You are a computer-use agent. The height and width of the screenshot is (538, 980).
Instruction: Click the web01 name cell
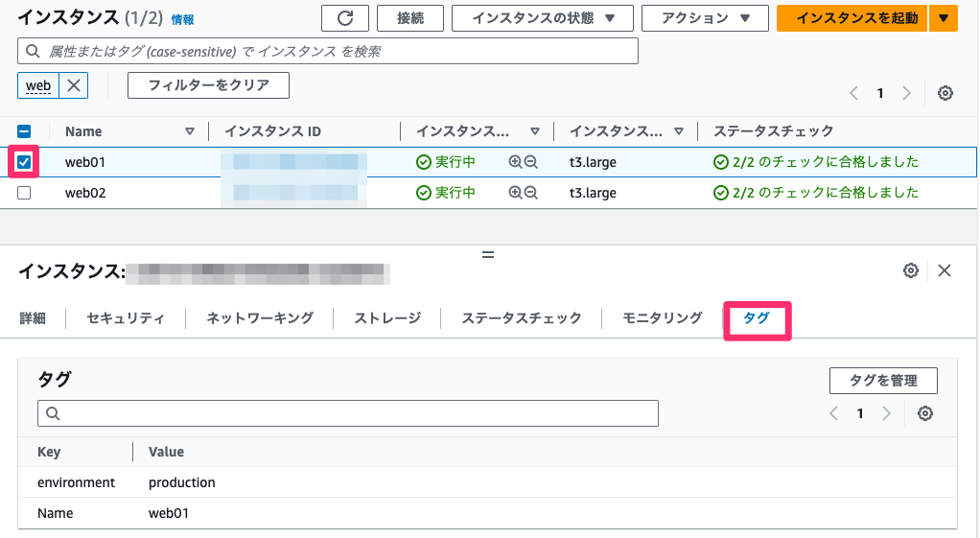[85, 162]
